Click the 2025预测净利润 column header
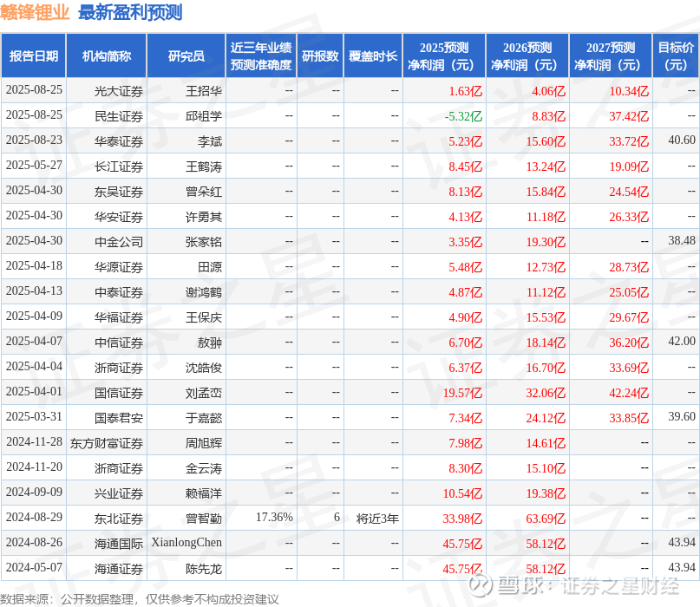Image resolution: width=700 pixels, height=607 pixels. pos(444,55)
